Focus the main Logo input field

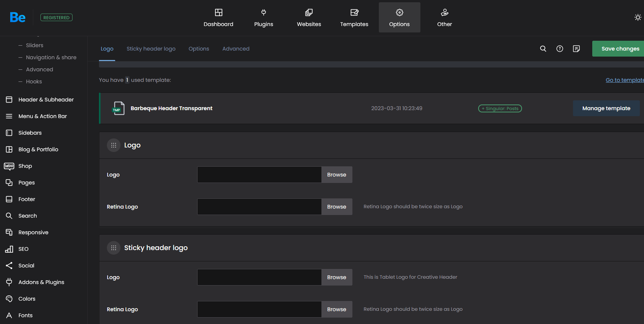[x=259, y=175]
